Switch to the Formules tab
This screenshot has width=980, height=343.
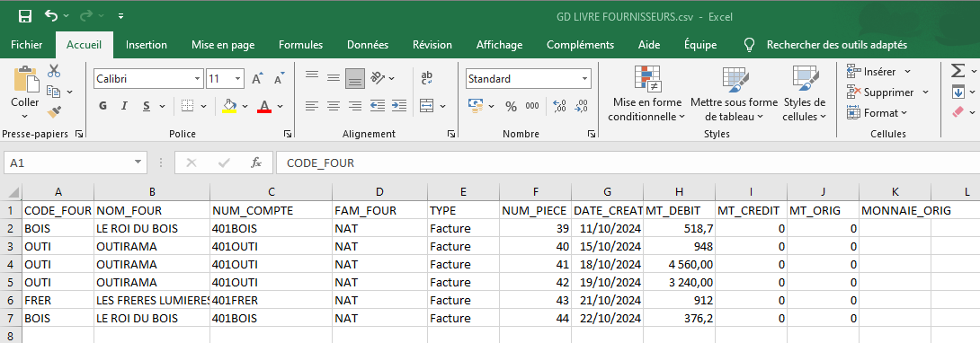click(x=300, y=45)
